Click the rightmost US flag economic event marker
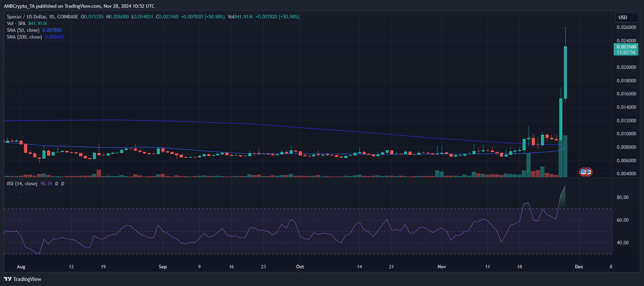 [588, 172]
